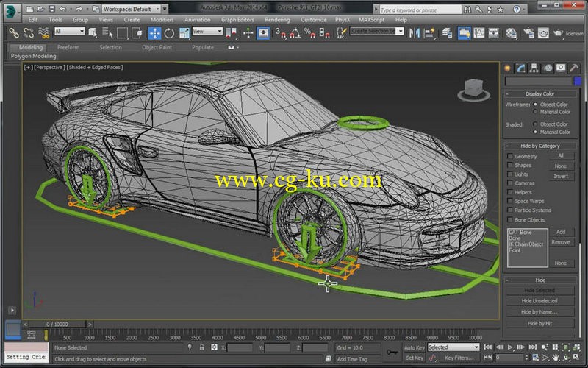Enable the Cameras hide checkbox
The height and width of the screenshot is (368, 588).
tap(510, 183)
